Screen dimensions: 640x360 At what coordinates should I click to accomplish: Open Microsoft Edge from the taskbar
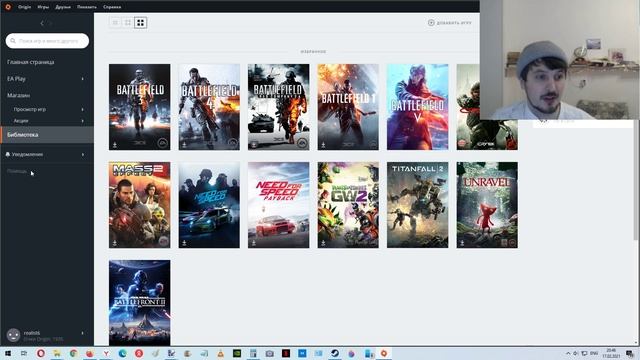coord(122,353)
